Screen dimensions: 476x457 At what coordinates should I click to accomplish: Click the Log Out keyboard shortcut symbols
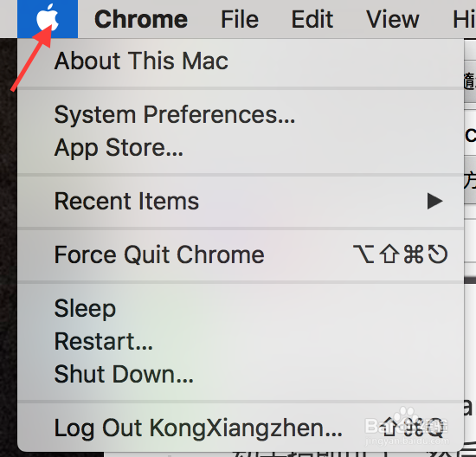[413, 428]
